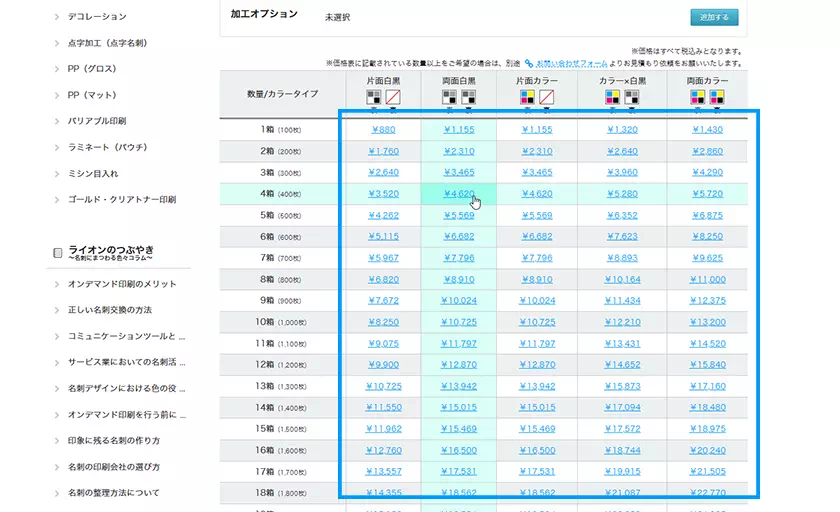Open 名刺の印刷会社の選び方 link

tap(114, 467)
